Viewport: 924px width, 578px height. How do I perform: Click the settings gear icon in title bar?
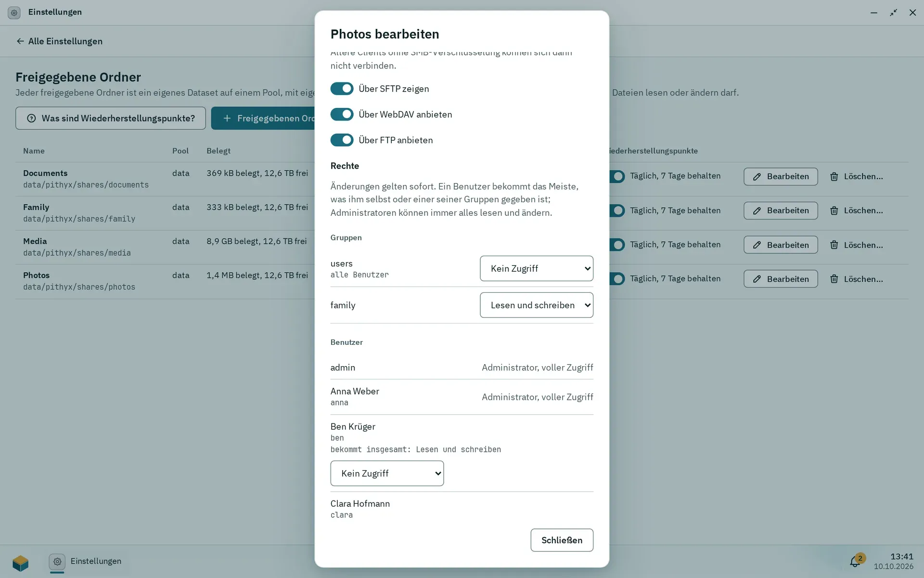click(14, 13)
